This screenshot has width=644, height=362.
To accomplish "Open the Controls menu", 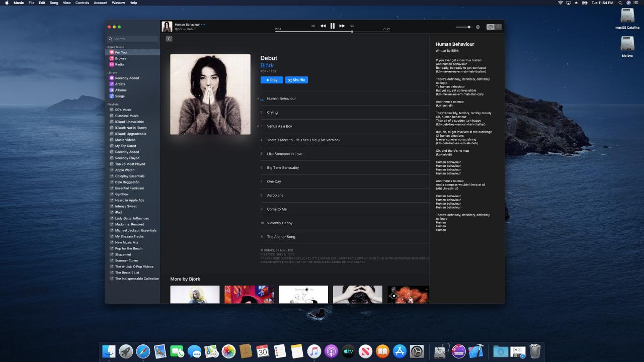I will point(82,3).
